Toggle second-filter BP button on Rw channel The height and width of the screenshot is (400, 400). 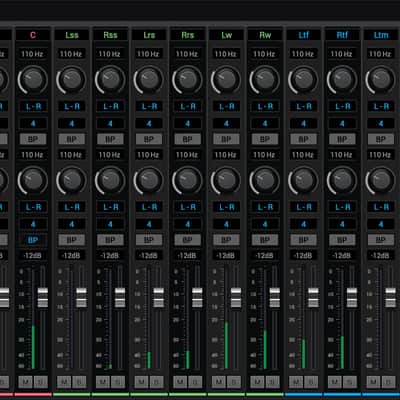(265, 240)
